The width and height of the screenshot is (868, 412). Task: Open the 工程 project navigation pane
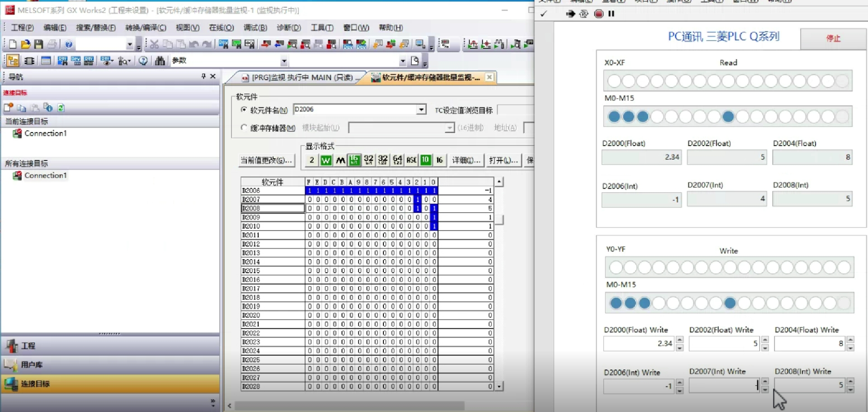pyautogui.click(x=110, y=346)
